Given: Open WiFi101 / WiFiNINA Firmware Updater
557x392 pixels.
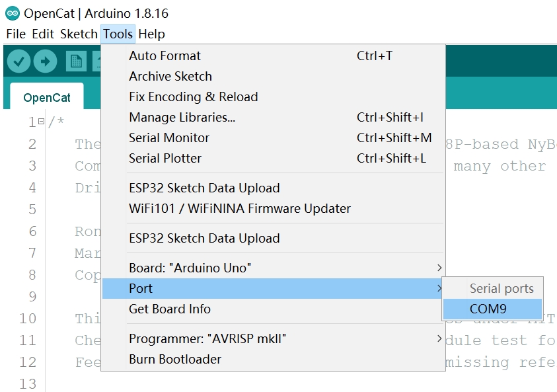Looking at the screenshot, I should pyautogui.click(x=240, y=208).
